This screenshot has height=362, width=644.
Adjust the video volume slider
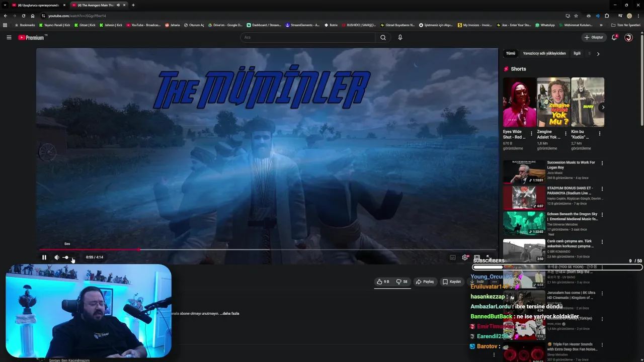[x=68, y=257]
